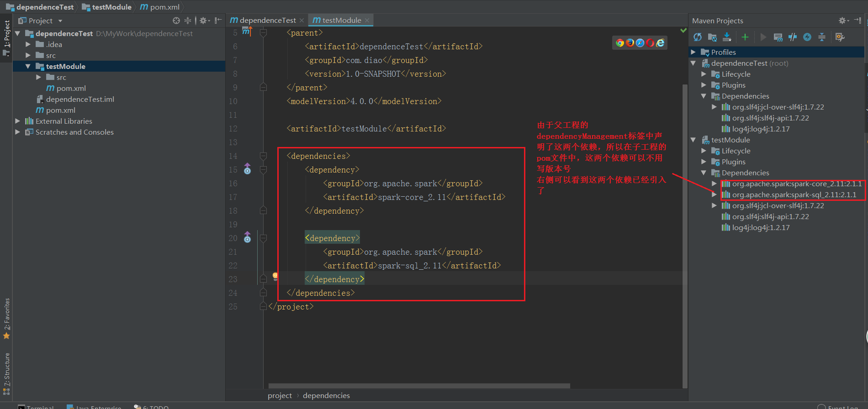Expand Lifecycle under Maven testModule

click(x=704, y=151)
